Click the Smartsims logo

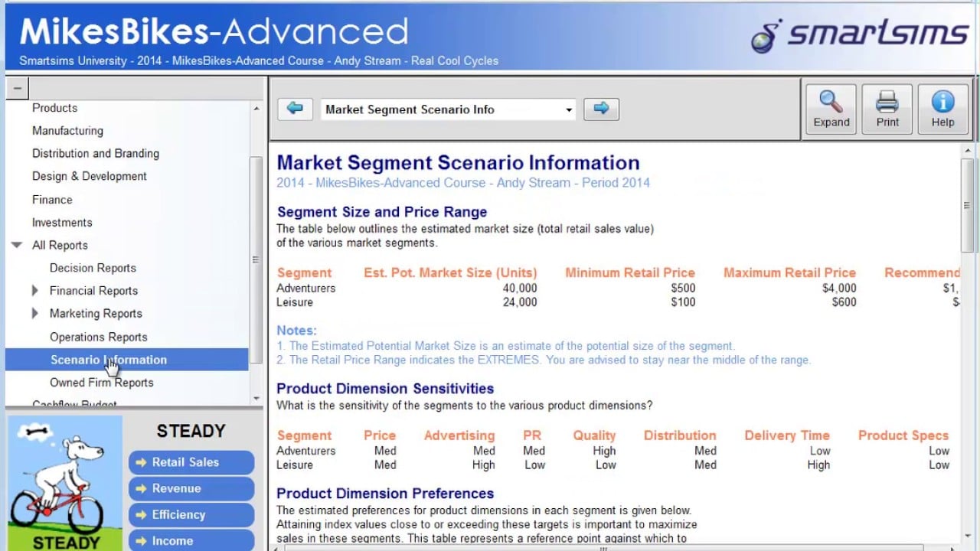(x=859, y=35)
